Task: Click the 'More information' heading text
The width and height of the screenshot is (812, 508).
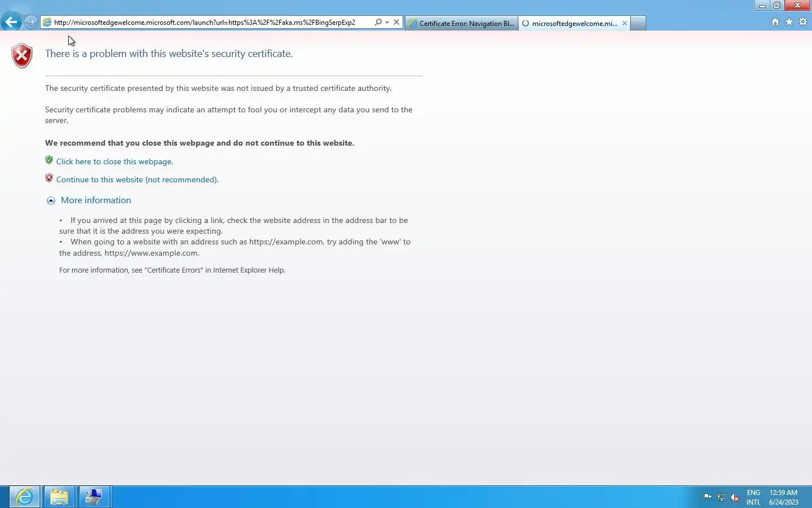Action: [x=96, y=200]
